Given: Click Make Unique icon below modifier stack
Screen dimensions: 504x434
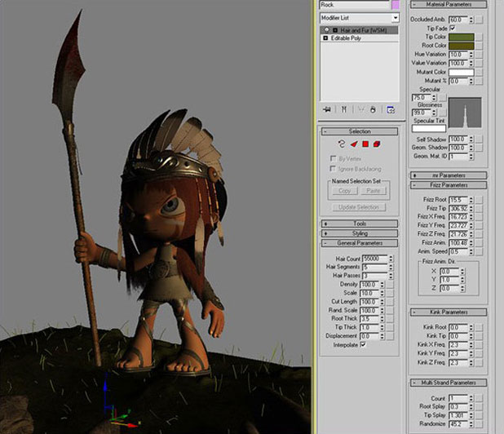Looking at the screenshot, I should [361, 109].
